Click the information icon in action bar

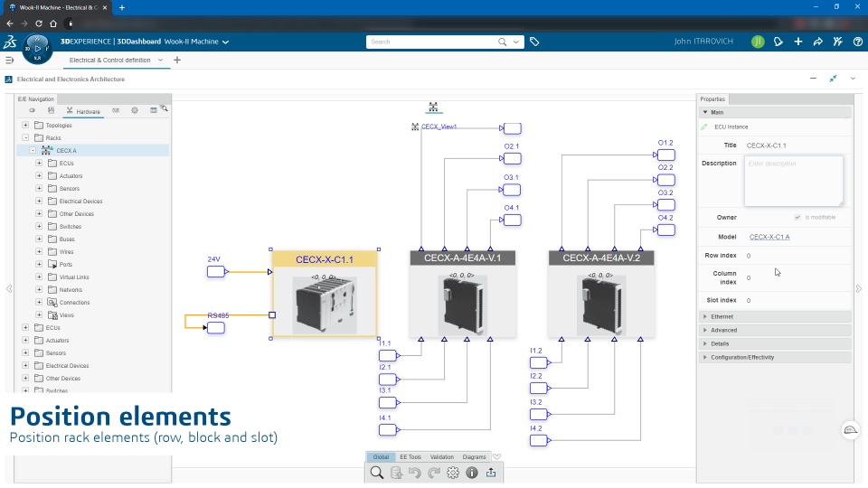click(x=472, y=473)
